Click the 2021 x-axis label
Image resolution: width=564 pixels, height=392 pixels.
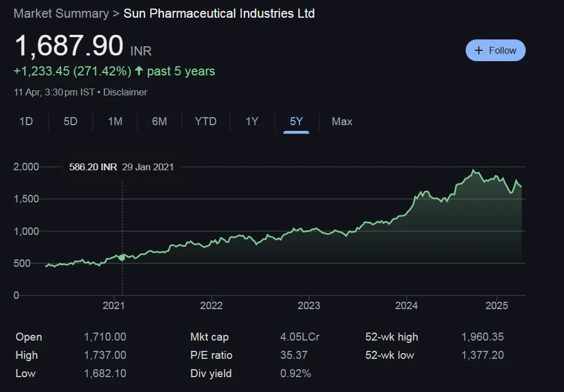click(x=114, y=305)
